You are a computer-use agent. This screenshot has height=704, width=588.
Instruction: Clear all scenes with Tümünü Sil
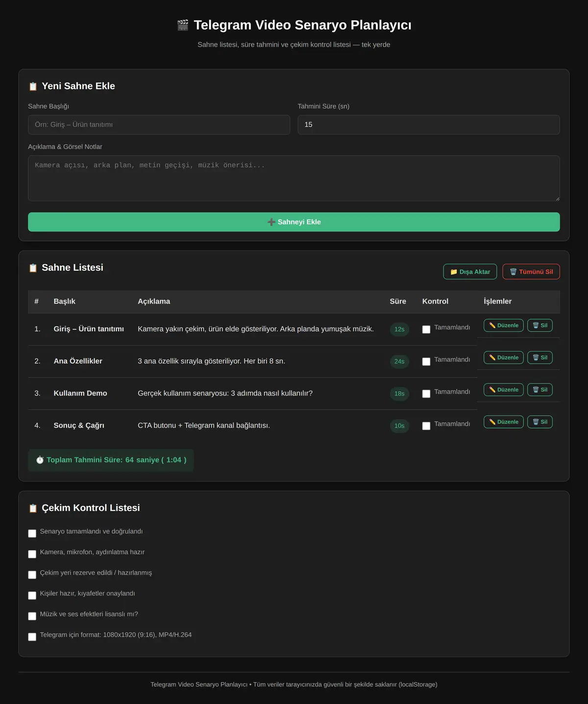531,272
